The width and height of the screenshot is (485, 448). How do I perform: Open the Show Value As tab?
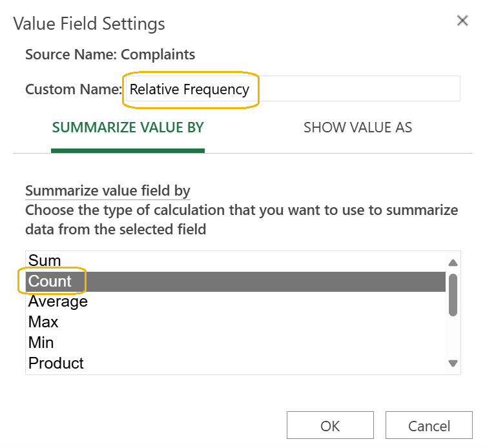tap(358, 128)
